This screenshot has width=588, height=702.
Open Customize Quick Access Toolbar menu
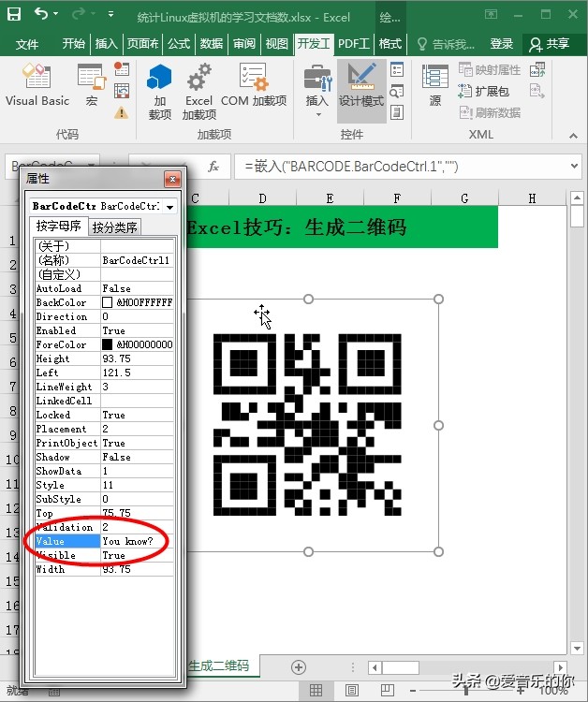[110, 14]
